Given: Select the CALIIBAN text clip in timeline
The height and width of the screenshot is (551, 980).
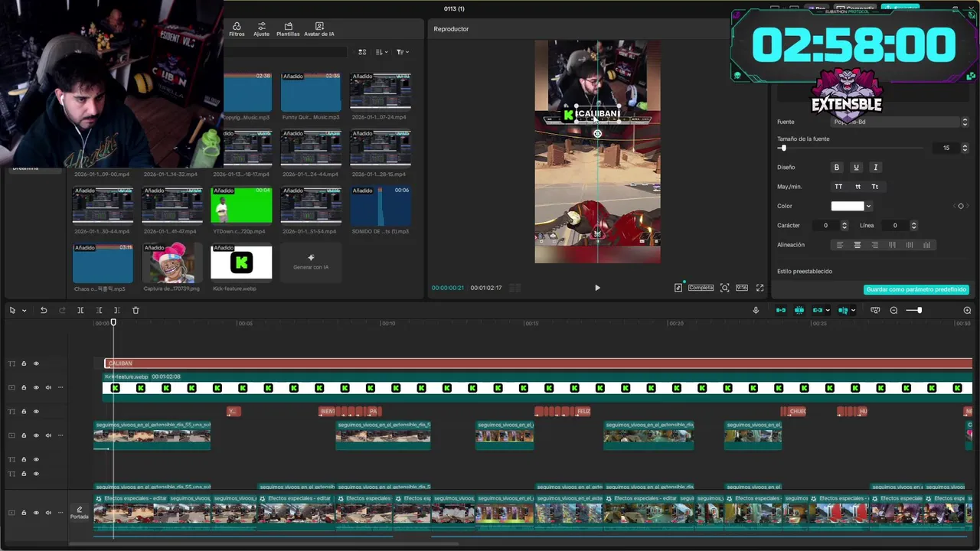Looking at the screenshot, I should 538,364.
